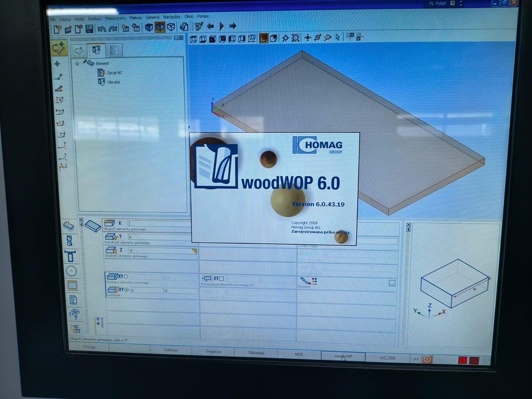Open the saw blade tool in lower sidebar

[71, 271]
